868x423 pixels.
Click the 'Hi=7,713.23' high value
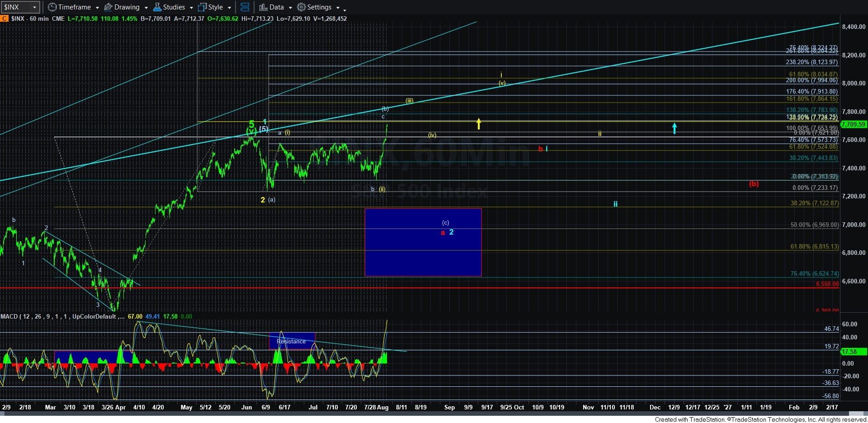click(257, 19)
